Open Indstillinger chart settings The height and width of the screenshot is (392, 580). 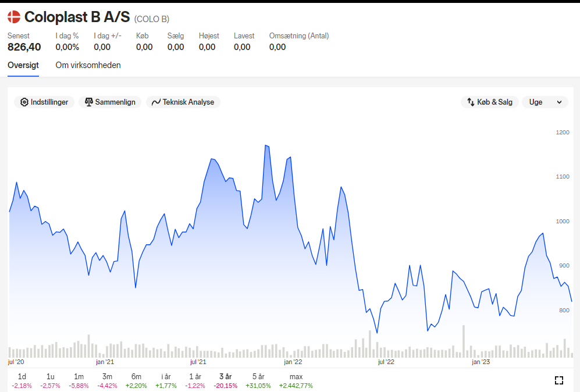44,102
